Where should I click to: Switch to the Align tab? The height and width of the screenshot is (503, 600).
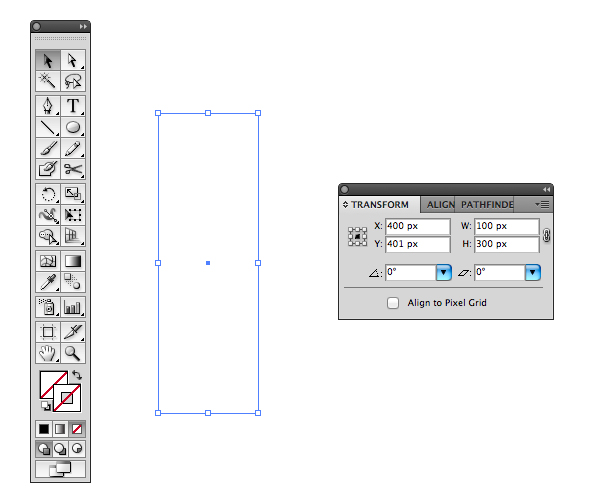click(x=440, y=205)
